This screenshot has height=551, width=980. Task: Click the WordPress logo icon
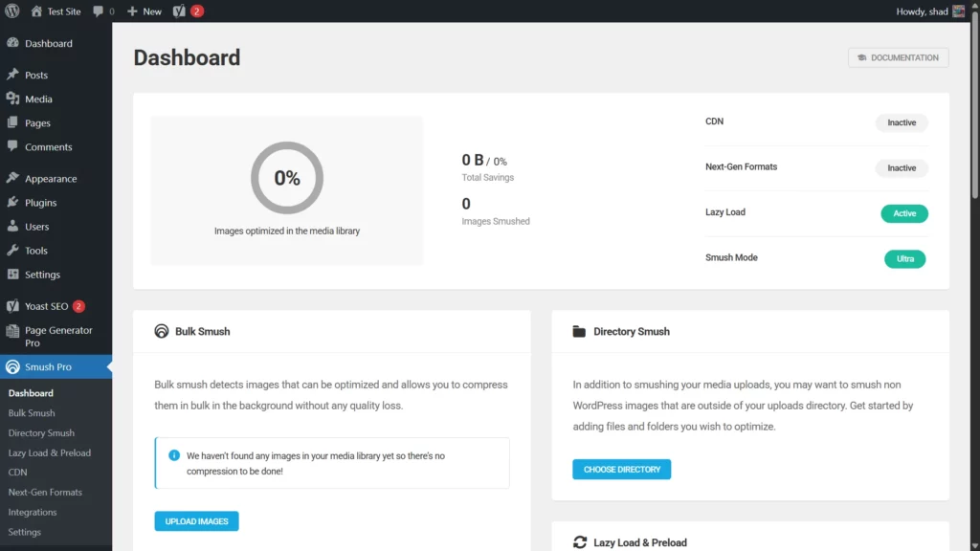click(x=12, y=11)
